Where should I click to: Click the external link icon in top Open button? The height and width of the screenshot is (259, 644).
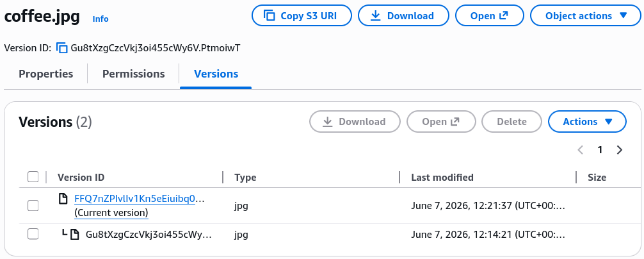point(504,15)
